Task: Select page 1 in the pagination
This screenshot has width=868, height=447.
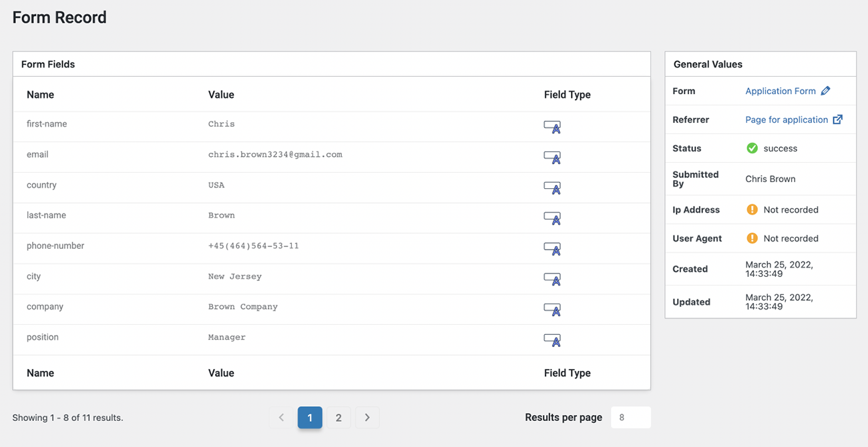Action: tap(310, 417)
